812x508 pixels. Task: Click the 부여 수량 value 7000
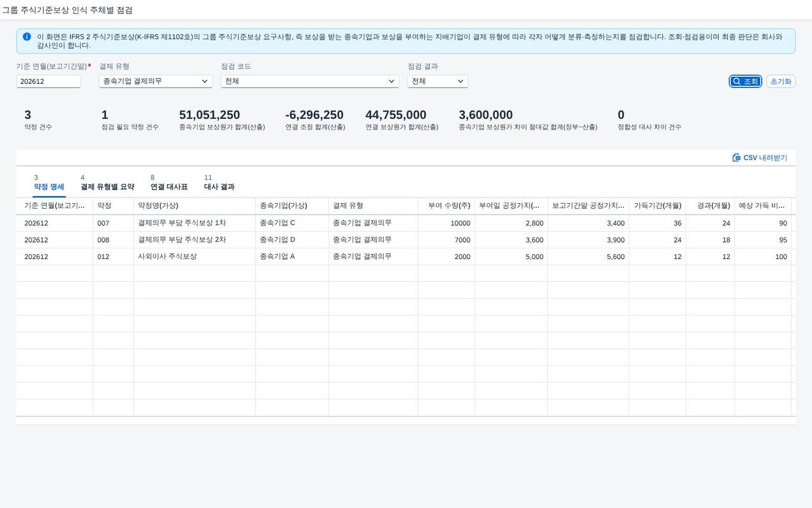pos(462,240)
